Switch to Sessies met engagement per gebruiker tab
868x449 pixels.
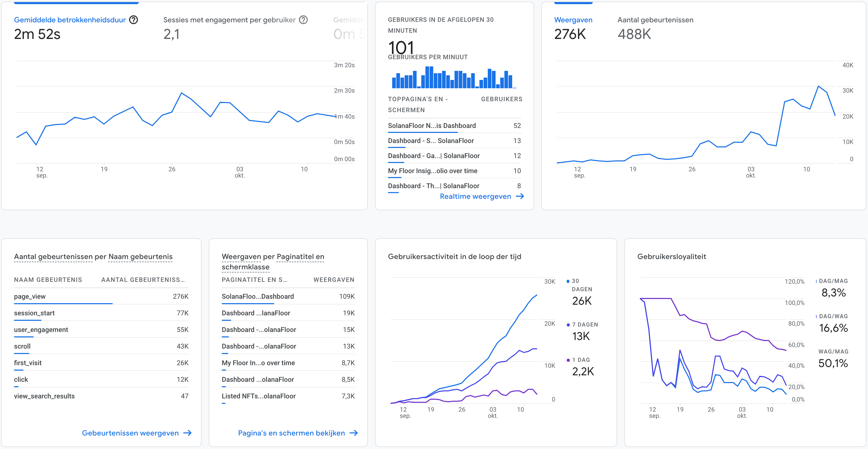229,20
